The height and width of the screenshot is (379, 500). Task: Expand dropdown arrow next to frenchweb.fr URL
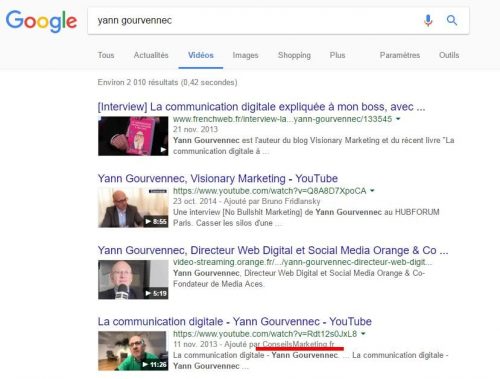[398, 119]
